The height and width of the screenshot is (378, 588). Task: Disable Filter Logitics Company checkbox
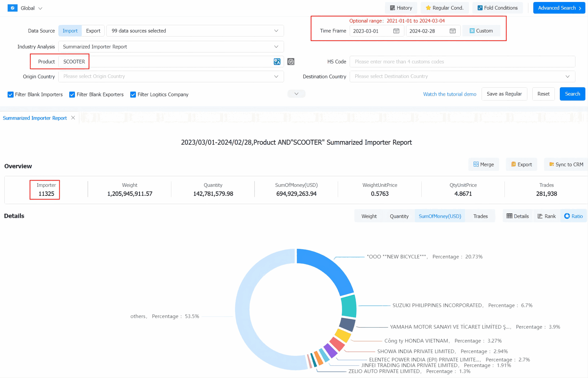[x=133, y=95]
